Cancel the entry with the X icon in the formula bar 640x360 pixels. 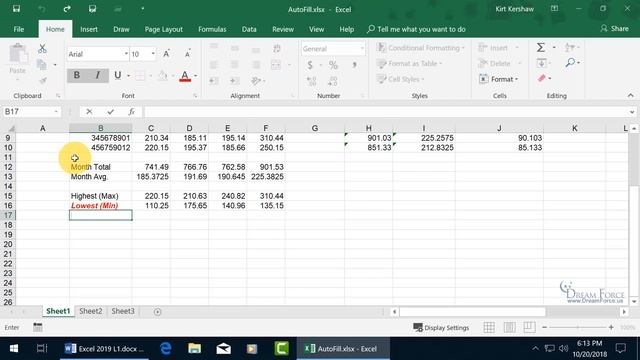[x=89, y=112]
